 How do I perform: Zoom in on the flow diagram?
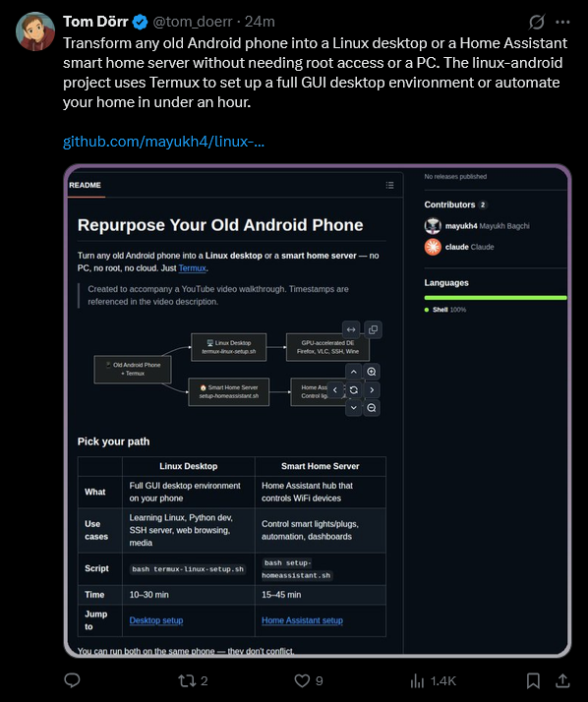tap(372, 372)
